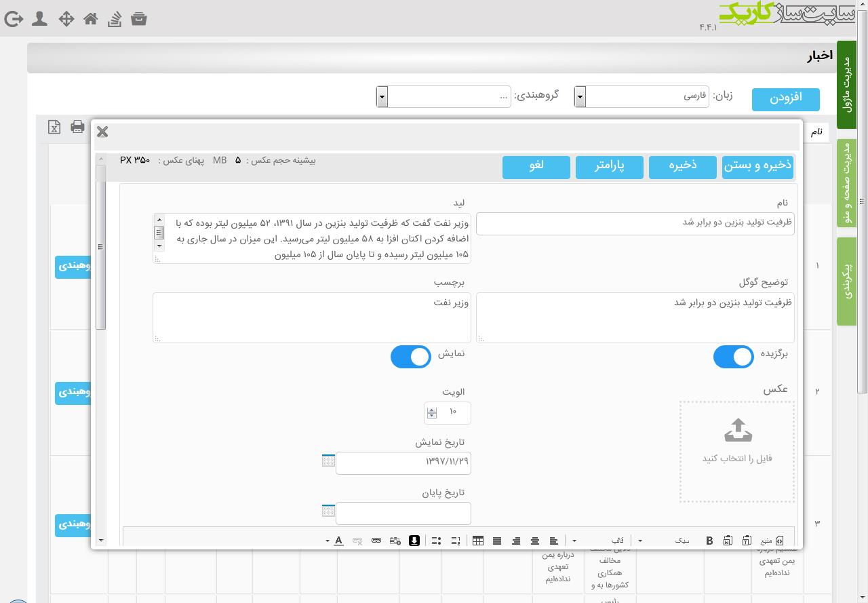This screenshot has width=868, height=603.
Task: Click the stacked layers icon in top bar
Action: click(x=115, y=19)
